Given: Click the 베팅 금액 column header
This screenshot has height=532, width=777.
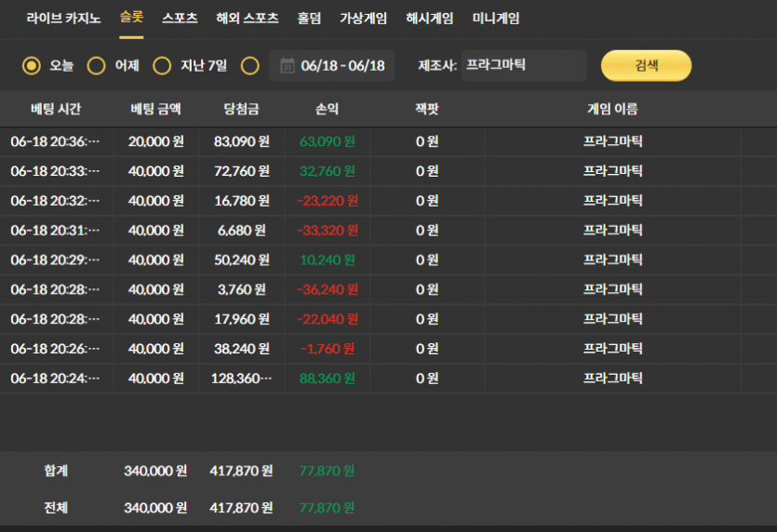Looking at the screenshot, I should coord(155,109).
